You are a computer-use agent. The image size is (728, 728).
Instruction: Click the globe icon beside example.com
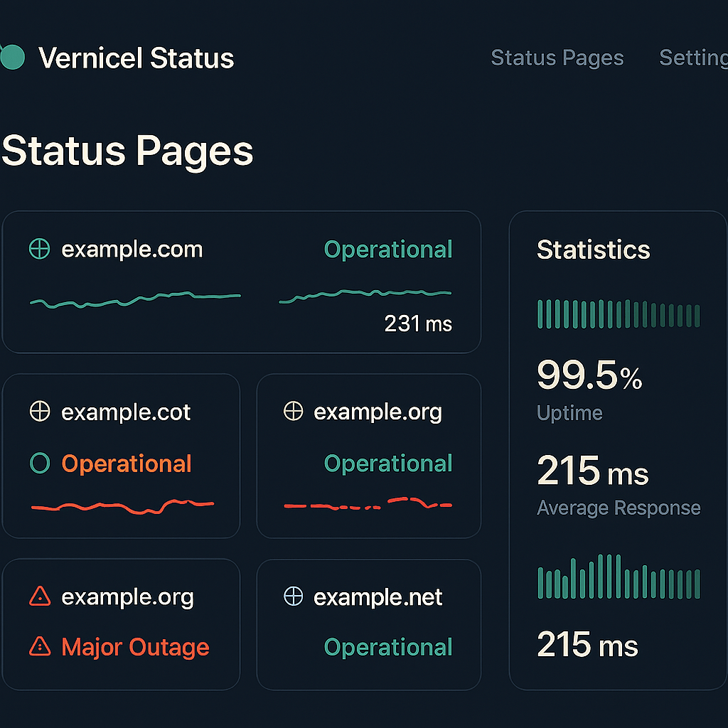pos(40,249)
